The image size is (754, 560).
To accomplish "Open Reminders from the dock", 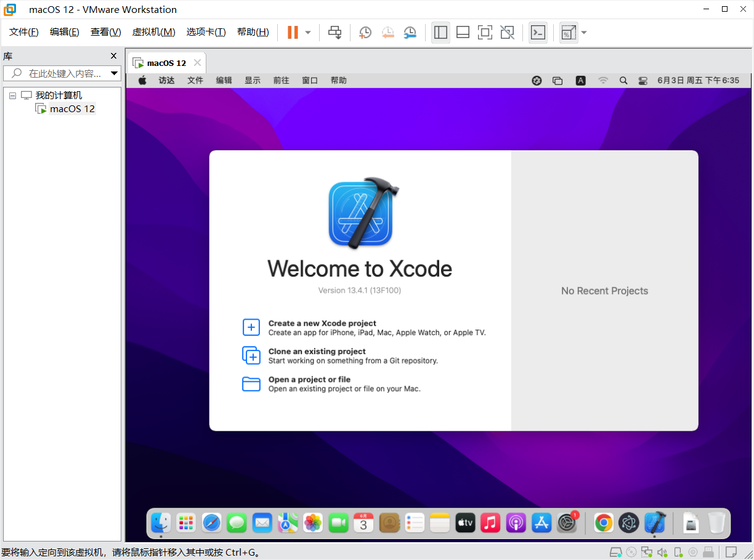I will (415, 523).
